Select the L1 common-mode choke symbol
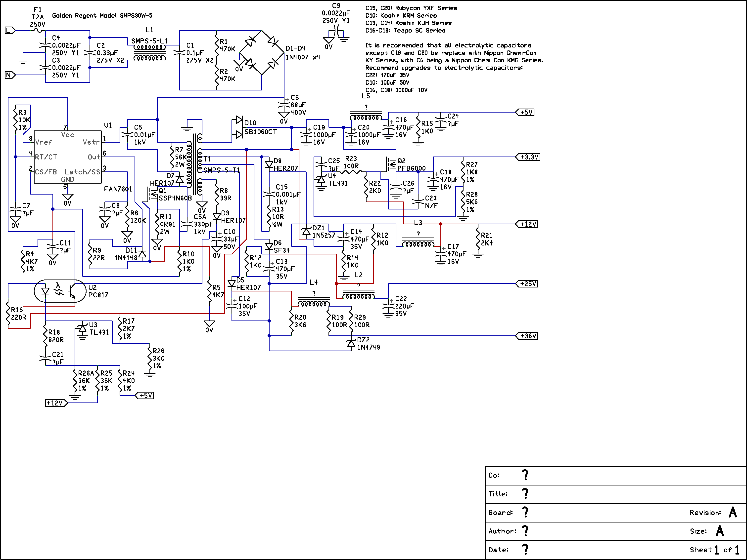 click(x=150, y=53)
